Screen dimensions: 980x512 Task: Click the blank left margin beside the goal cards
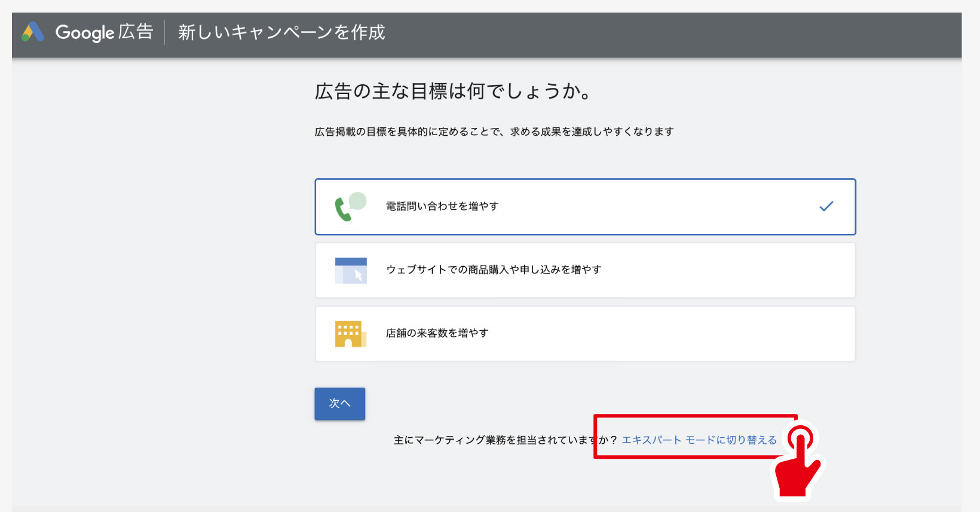[x=161, y=269]
